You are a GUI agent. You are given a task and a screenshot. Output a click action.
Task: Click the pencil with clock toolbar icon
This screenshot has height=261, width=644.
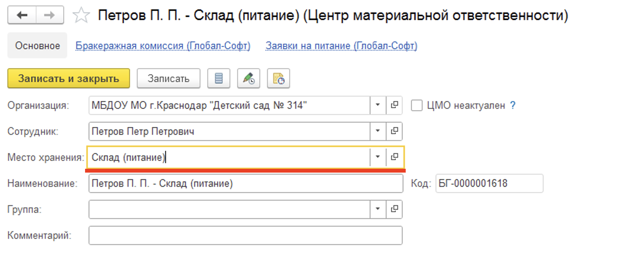(x=249, y=79)
